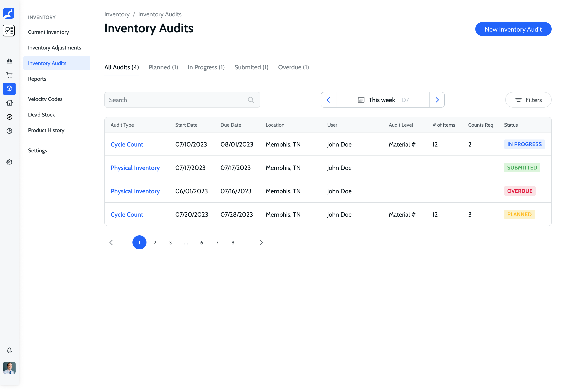Image resolution: width=561 pixels, height=392 pixels.
Task: Switch to the Overdue (1) tab
Action: tap(293, 67)
